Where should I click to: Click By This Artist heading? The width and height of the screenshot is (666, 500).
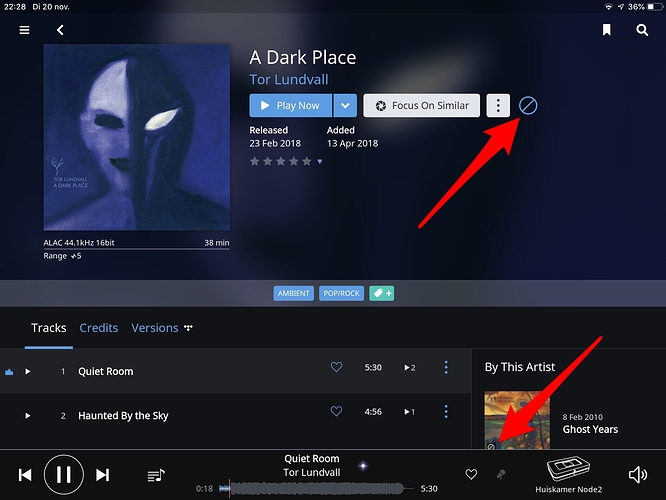click(x=520, y=367)
